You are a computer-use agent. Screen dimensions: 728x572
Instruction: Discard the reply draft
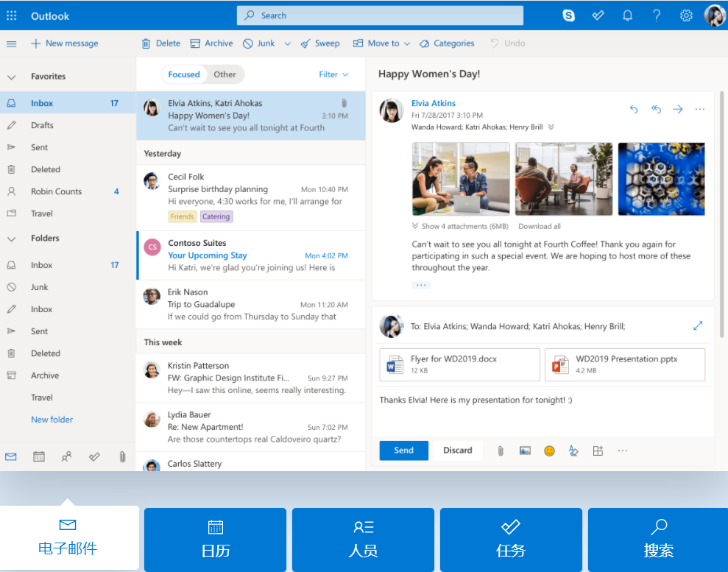coord(458,451)
